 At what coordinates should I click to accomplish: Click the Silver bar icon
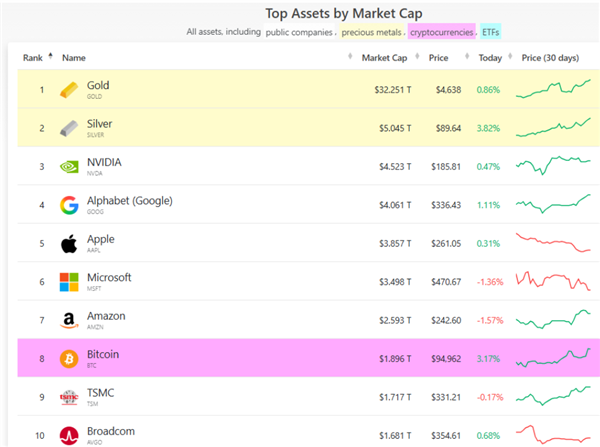pos(69,128)
